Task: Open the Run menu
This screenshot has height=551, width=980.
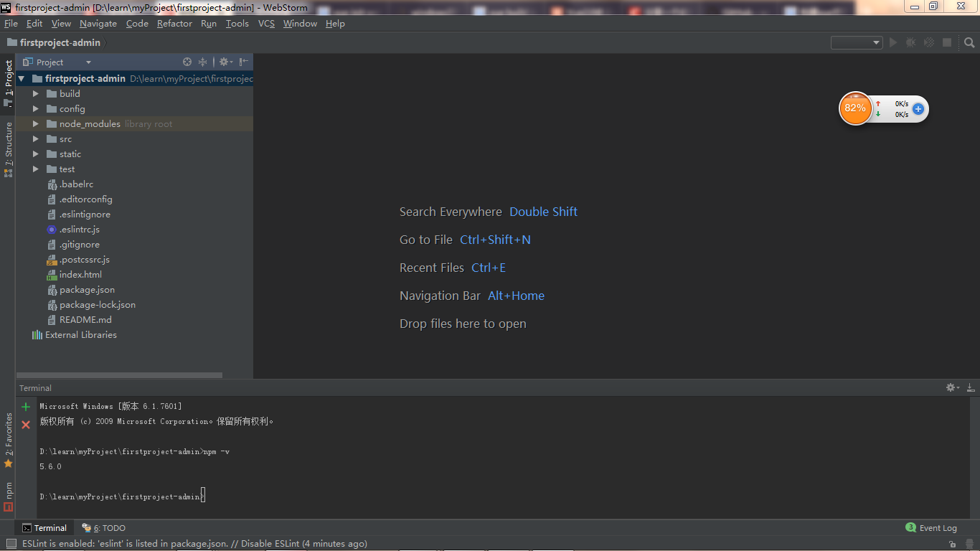Action: pos(209,24)
